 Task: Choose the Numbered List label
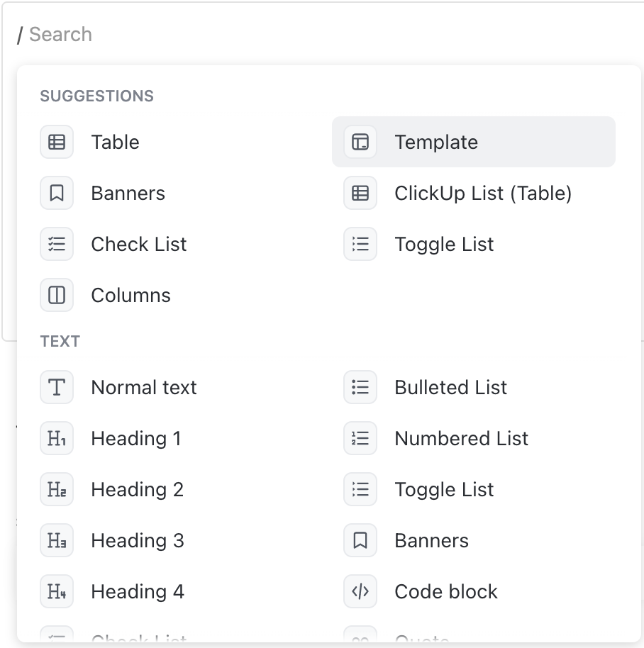(x=461, y=438)
